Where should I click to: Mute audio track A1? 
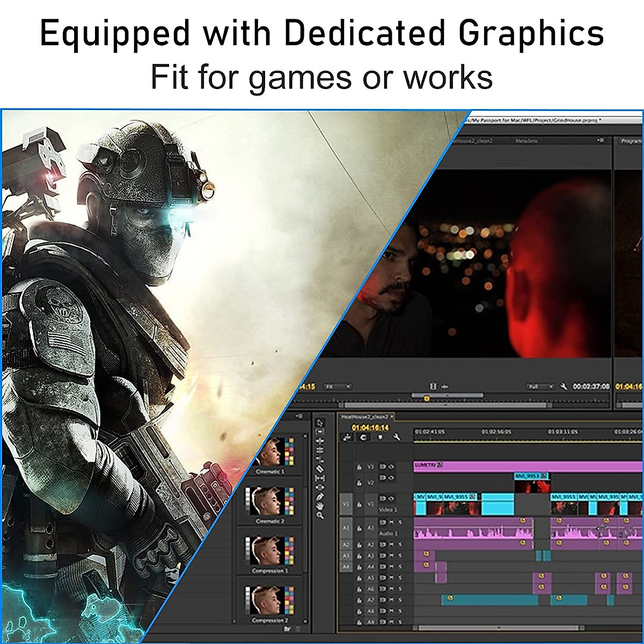click(x=392, y=522)
